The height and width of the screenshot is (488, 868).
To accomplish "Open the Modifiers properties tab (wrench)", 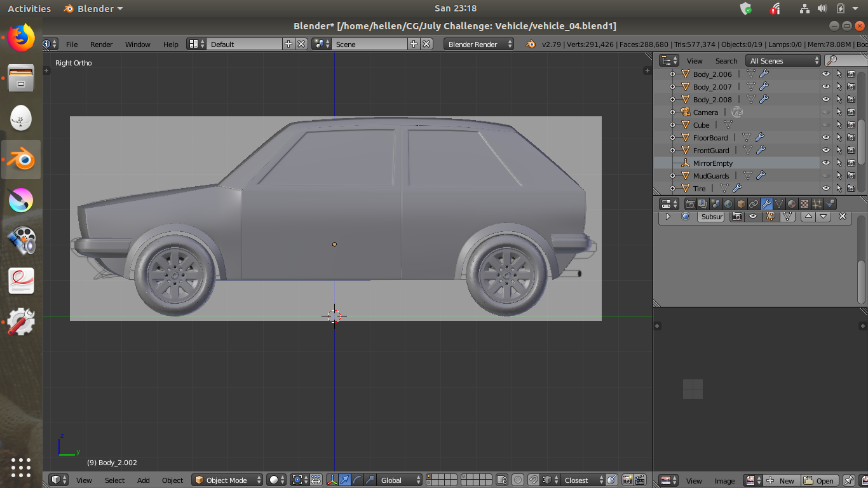I will [766, 204].
